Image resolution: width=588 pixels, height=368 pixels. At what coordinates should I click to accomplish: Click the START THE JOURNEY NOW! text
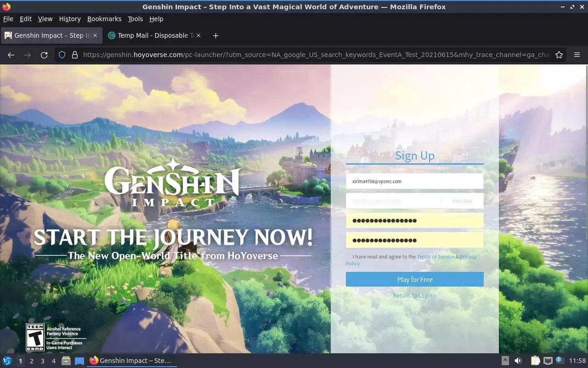point(173,237)
